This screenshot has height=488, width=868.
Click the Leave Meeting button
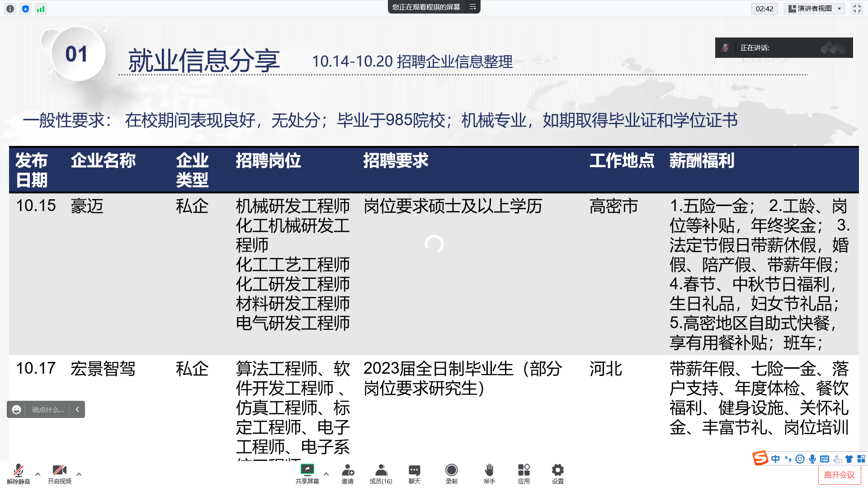click(x=839, y=475)
